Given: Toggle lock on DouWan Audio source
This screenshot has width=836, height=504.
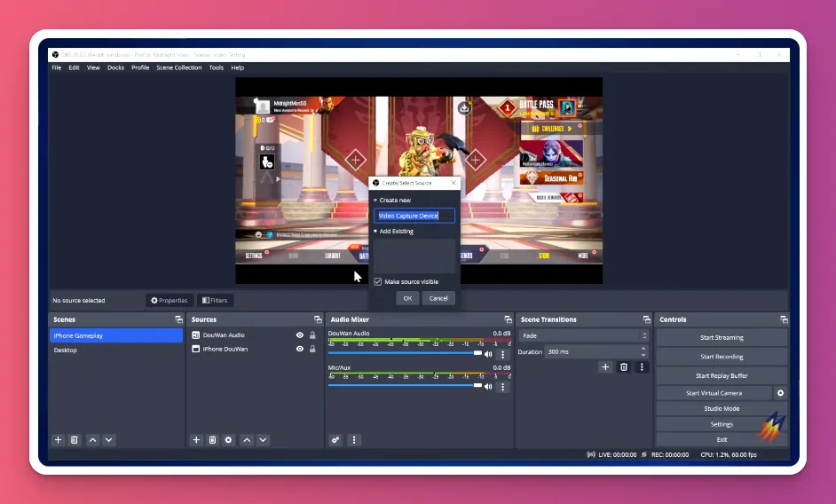Looking at the screenshot, I should [312, 335].
